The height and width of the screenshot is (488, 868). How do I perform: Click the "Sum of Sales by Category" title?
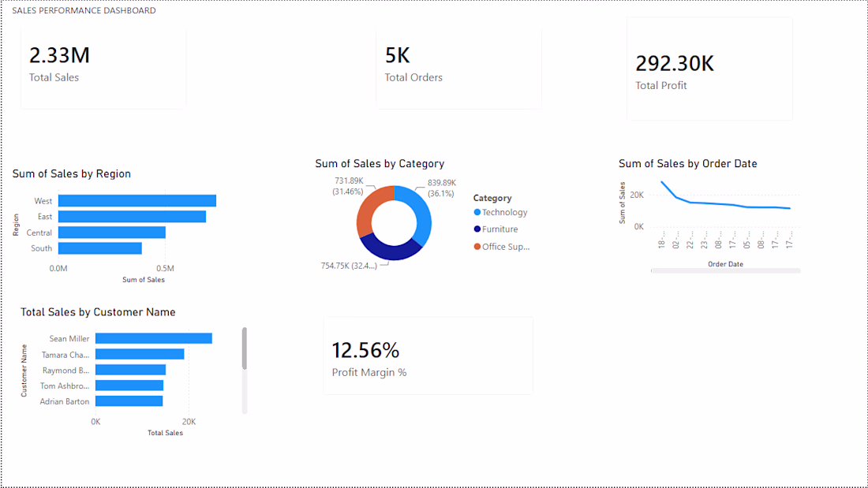380,164
